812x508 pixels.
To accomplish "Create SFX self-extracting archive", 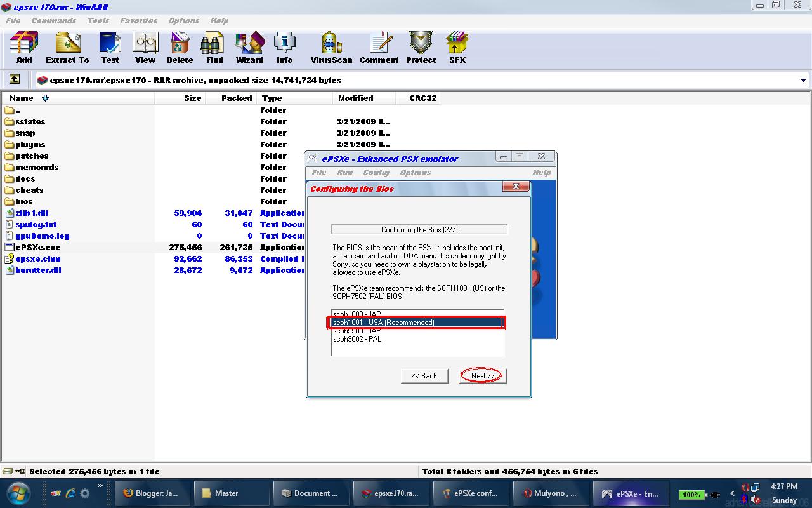I will click(x=457, y=48).
